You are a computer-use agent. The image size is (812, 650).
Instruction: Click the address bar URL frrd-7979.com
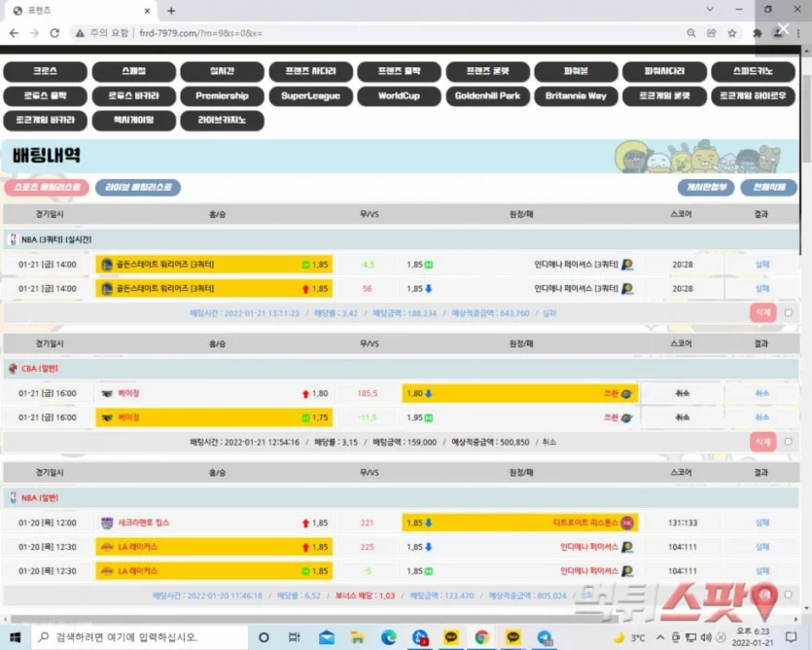(201, 33)
